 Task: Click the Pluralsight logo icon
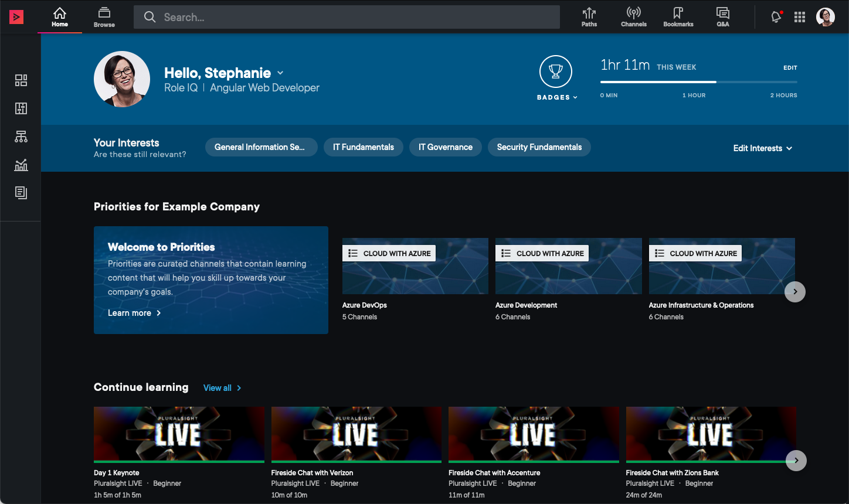[16, 17]
